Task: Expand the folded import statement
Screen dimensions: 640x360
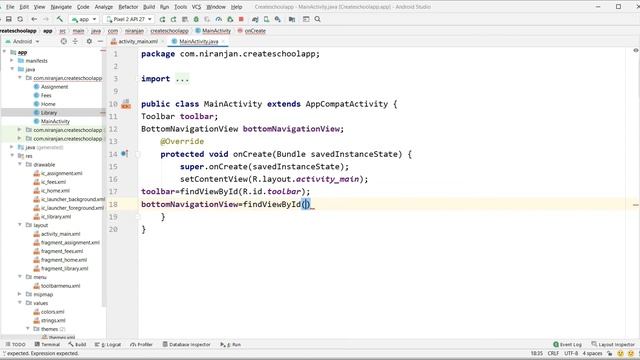Action: click(182, 79)
